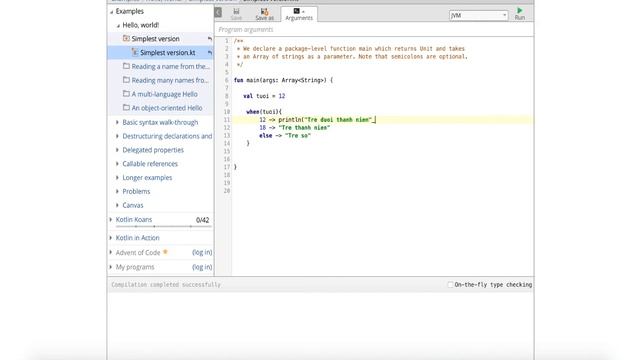Expand Callable references section
The image size is (640, 360).
click(117, 164)
